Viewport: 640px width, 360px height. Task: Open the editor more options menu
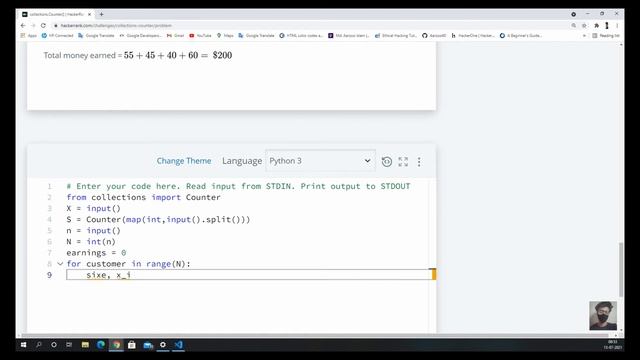click(x=419, y=162)
